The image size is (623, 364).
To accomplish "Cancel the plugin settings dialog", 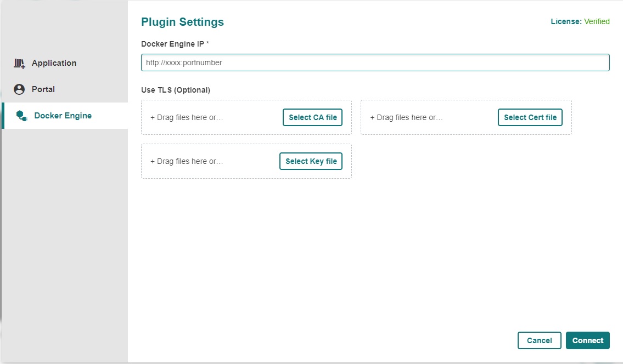I will (539, 340).
